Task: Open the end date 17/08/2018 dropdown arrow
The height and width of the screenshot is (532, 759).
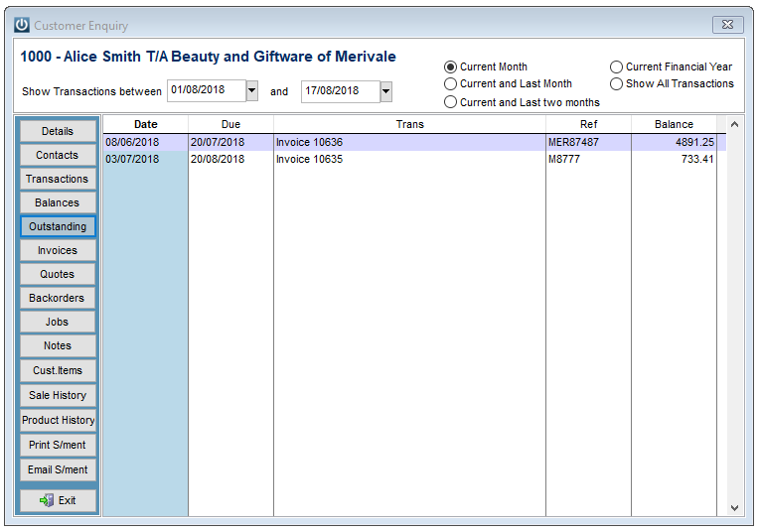Action: 385,91
